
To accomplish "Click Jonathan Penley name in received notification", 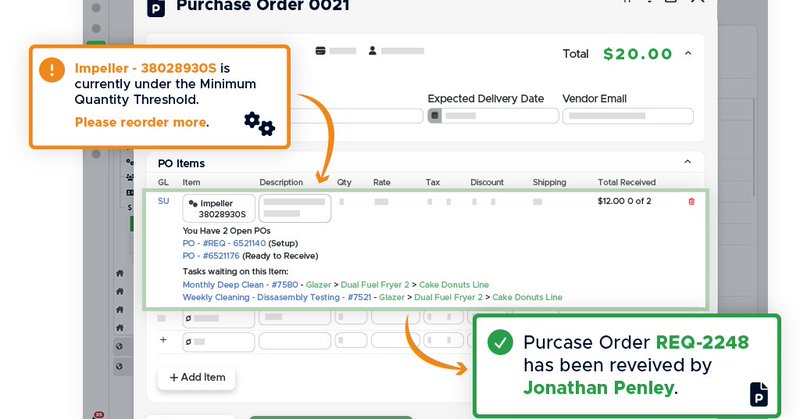I will (x=598, y=388).
